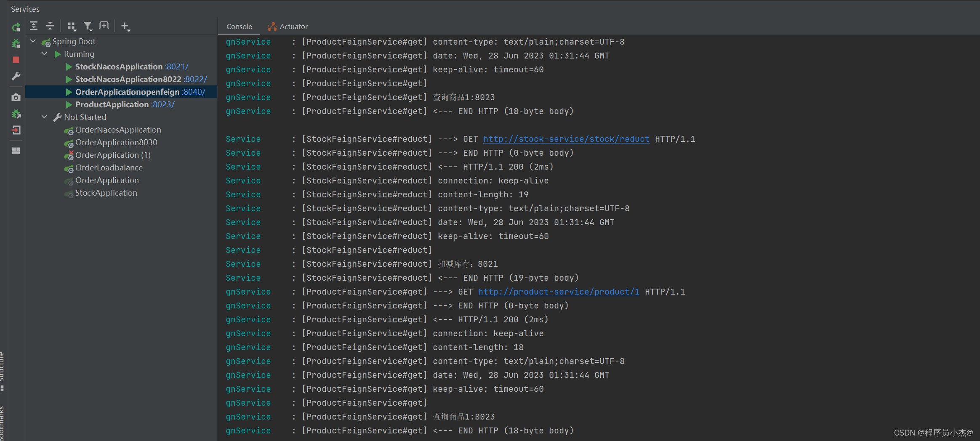Screen dimensions: 980x441
Task: Click the Exit icon with red arrow
Action: 16,130
